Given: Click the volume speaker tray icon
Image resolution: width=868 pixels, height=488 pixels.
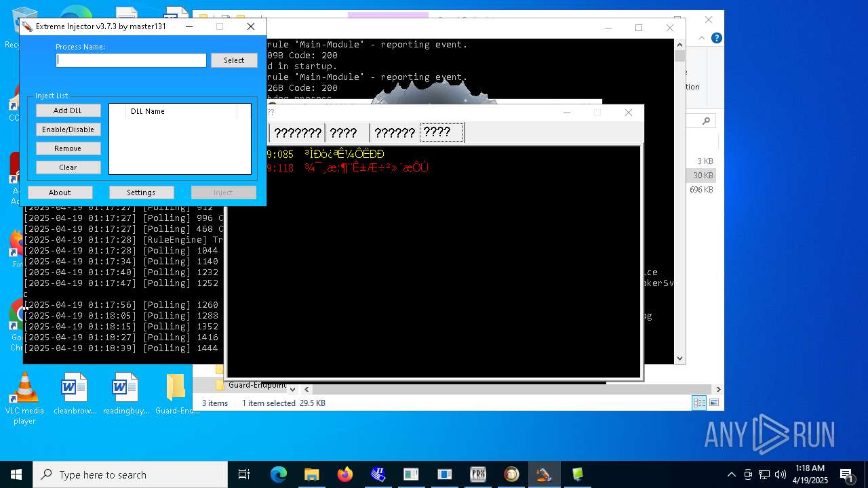Looking at the screenshot, I should (781, 474).
